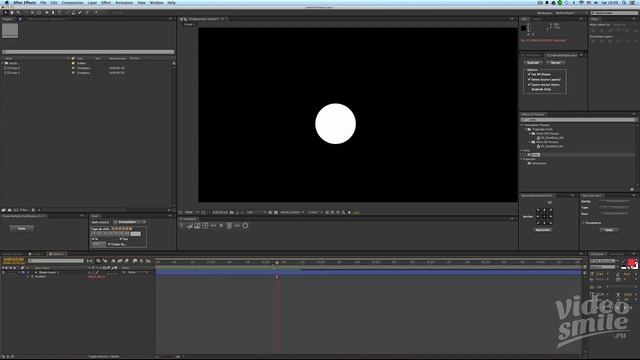Toggle Centre Anchor Points checkbox
Screen dimensions: 640x360
[529, 84]
